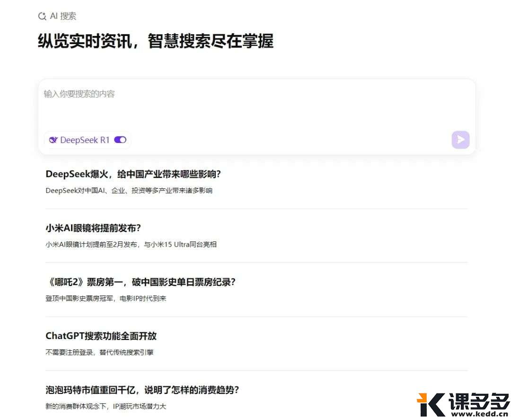The width and height of the screenshot is (511, 420).
Task: Click the DeepSeek R1 model label
Action: pos(85,140)
